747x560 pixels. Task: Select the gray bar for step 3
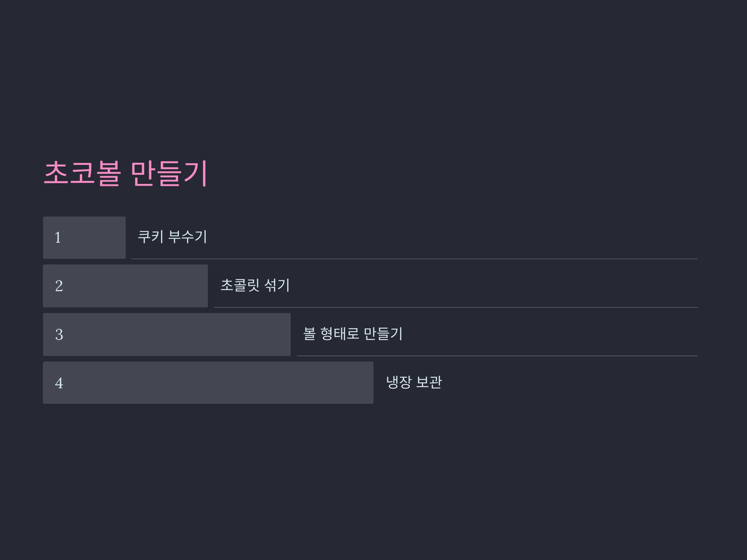167,334
